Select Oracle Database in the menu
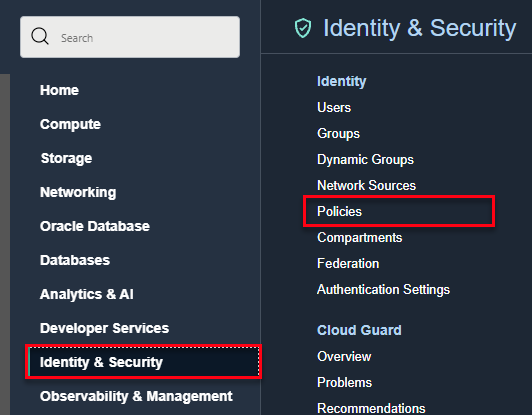The image size is (532, 415). click(x=95, y=226)
